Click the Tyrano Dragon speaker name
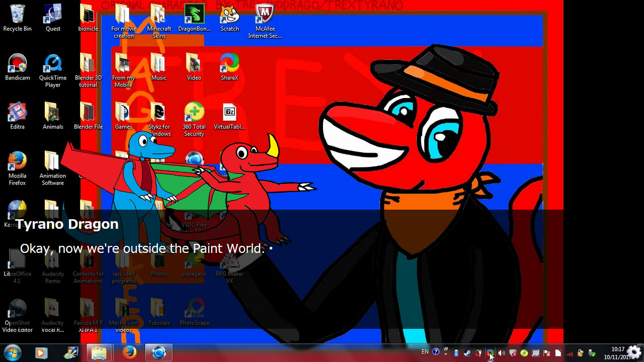The height and width of the screenshot is (362, 644). (x=67, y=224)
